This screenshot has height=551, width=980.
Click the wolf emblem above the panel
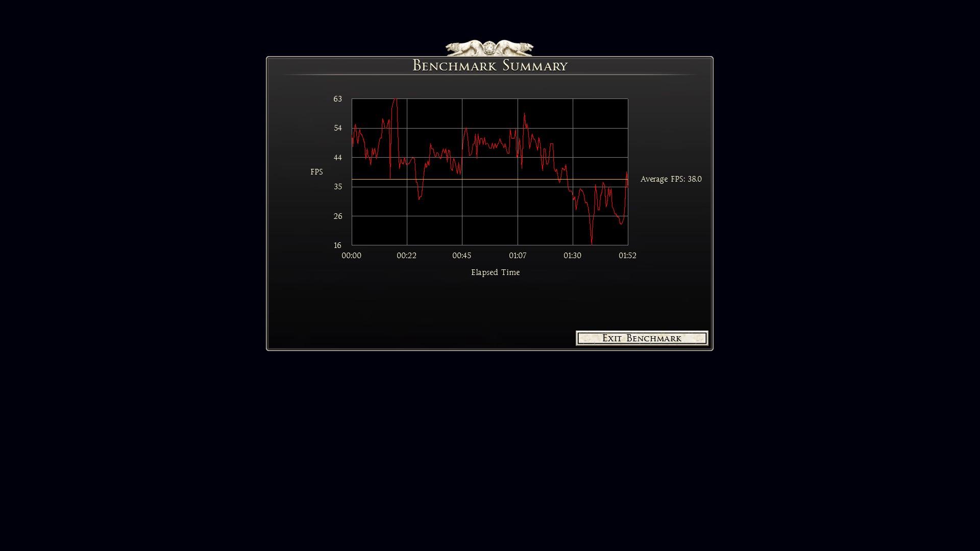pos(489,48)
